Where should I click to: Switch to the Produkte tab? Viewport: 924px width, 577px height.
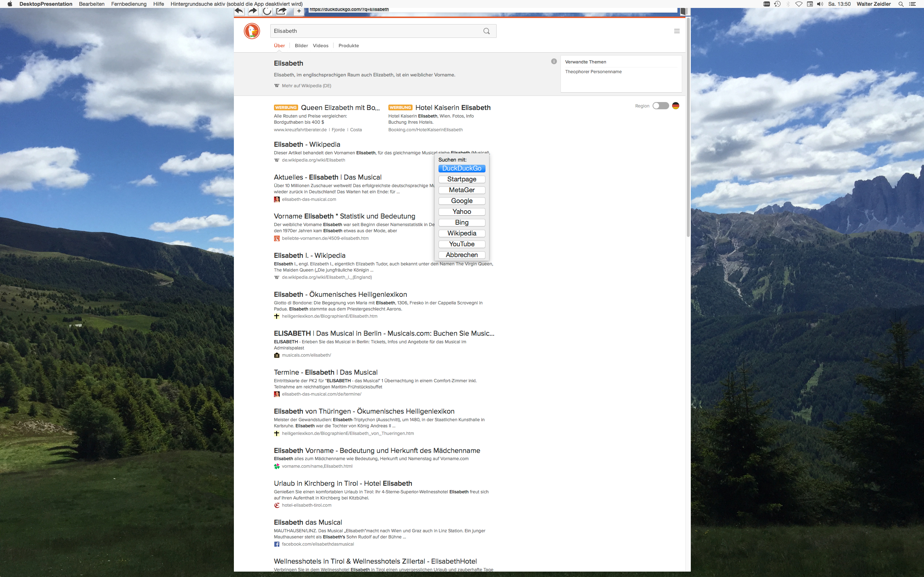(348, 46)
